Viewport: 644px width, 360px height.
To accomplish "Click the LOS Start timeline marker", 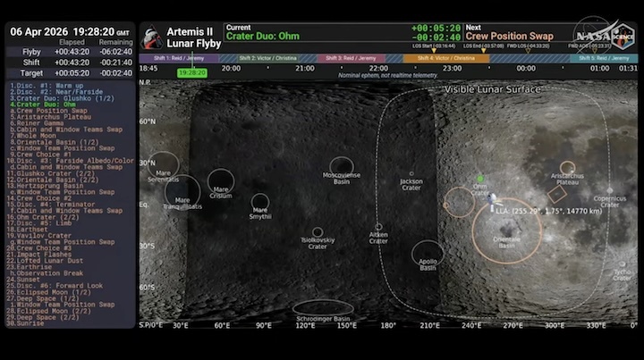I will click(434, 50).
